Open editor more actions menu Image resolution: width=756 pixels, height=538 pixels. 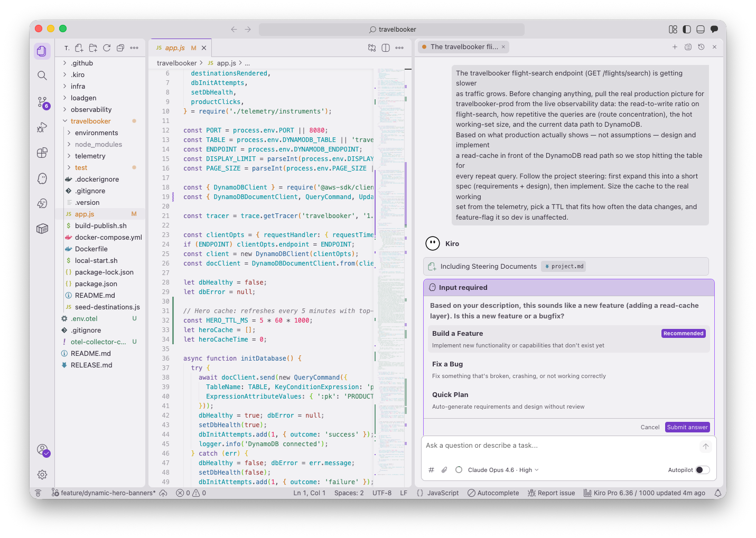[x=399, y=48]
